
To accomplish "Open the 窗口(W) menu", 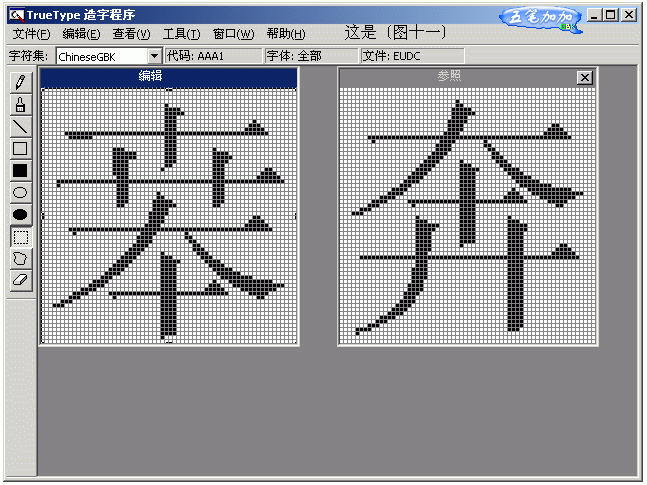I will [234, 34].
